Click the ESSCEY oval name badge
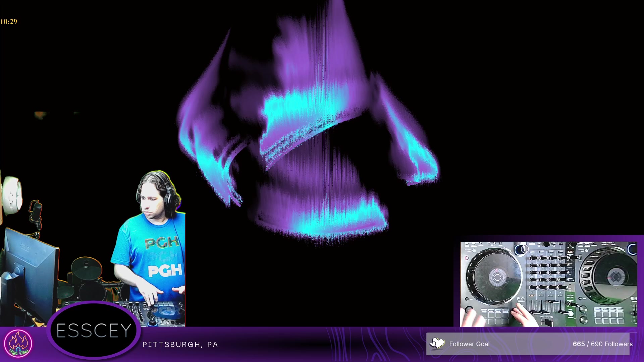 click(94, 331)
